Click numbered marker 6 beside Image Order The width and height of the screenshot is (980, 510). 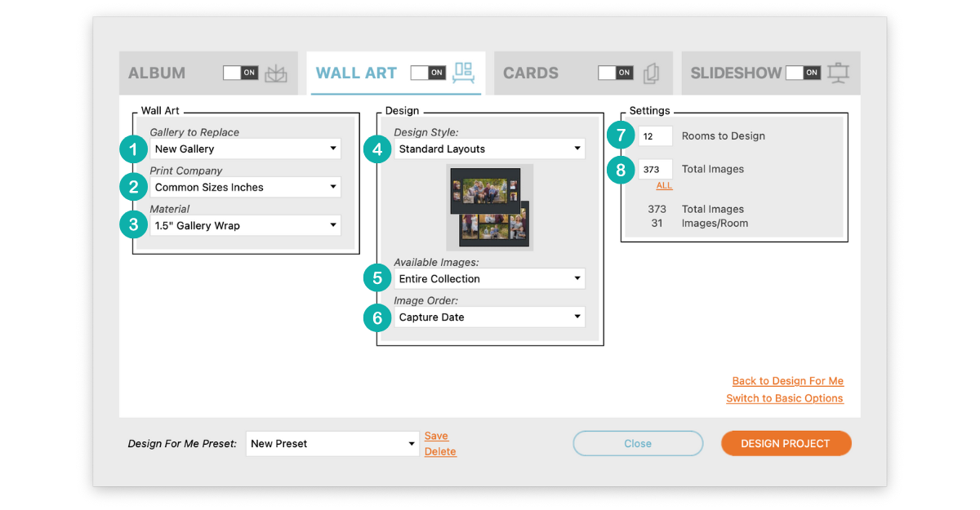[377, 317]
